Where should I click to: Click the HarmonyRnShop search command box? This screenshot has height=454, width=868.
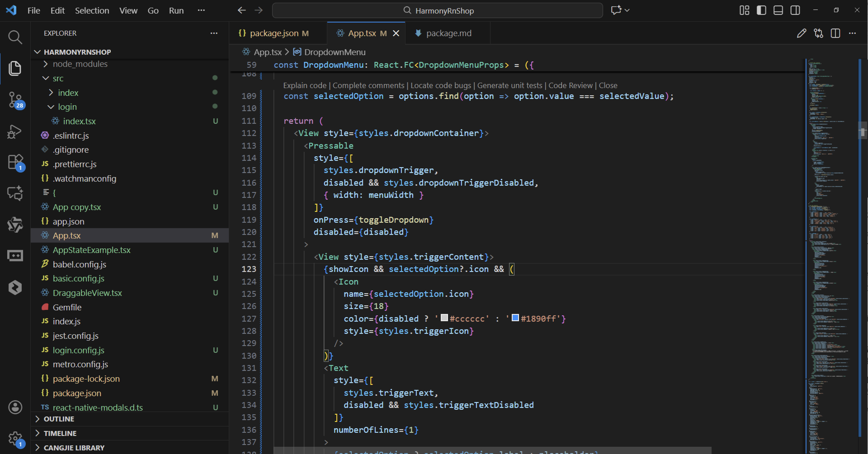pos(437,10)
